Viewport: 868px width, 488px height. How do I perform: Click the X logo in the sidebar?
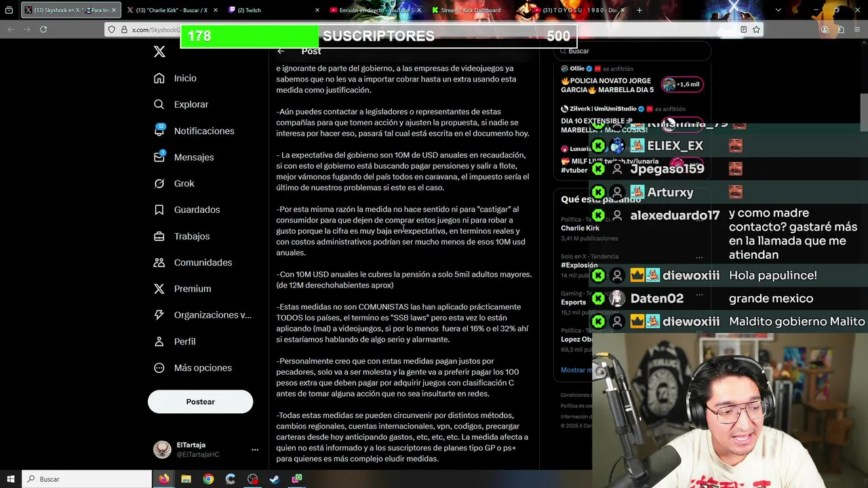pyautogui.click(x=159, y=52)
